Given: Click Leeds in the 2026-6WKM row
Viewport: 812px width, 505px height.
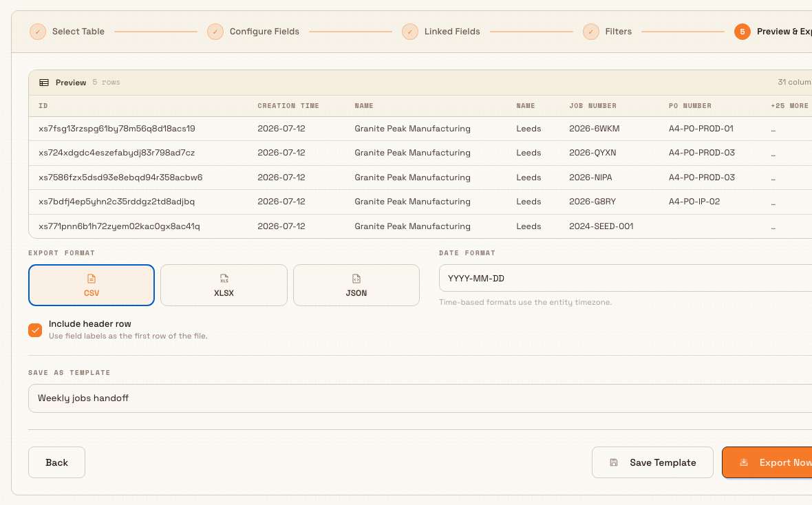Looking at the screenshot, I should (528, 129).
